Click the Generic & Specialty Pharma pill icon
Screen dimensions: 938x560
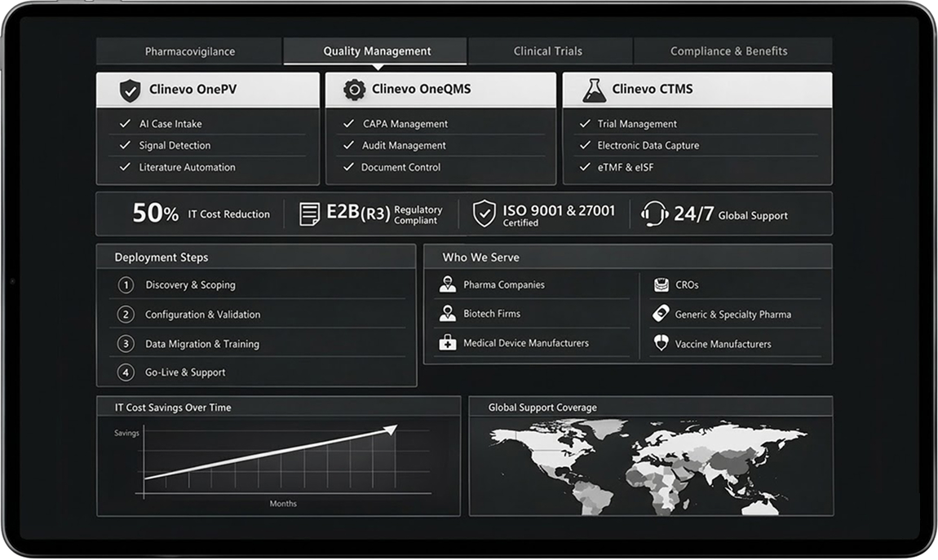point(661,313)
